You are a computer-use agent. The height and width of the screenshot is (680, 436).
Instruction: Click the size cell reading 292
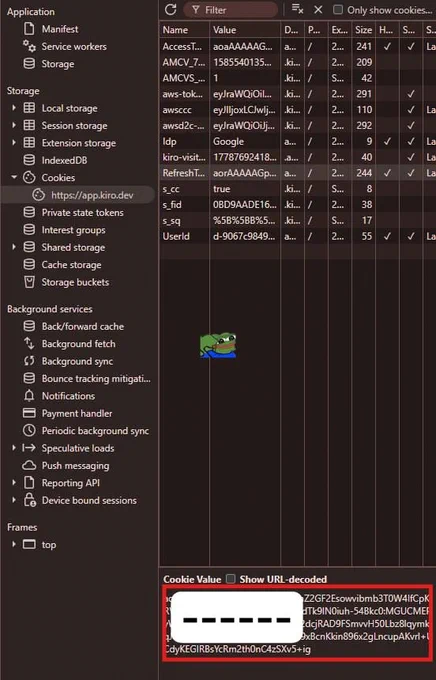tap(364, 125)
